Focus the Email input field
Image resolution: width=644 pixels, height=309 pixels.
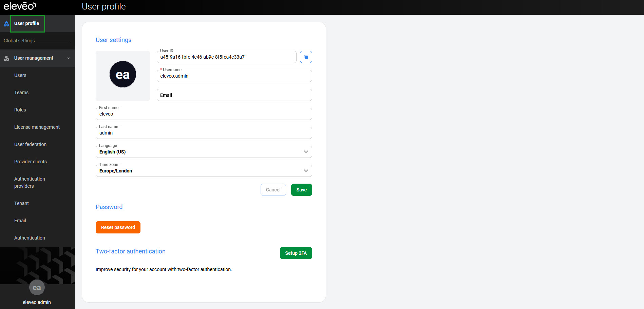point(234,95)
